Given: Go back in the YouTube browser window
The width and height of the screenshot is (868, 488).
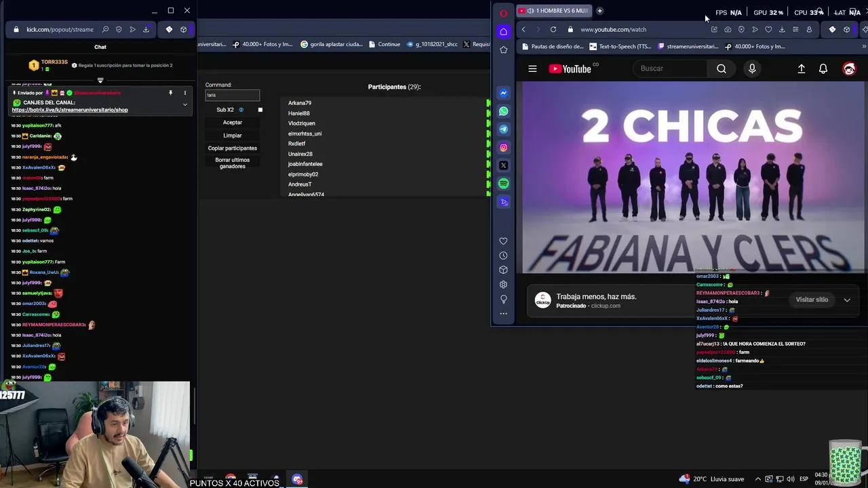Looking at the screenshot, I should (524, 29).
